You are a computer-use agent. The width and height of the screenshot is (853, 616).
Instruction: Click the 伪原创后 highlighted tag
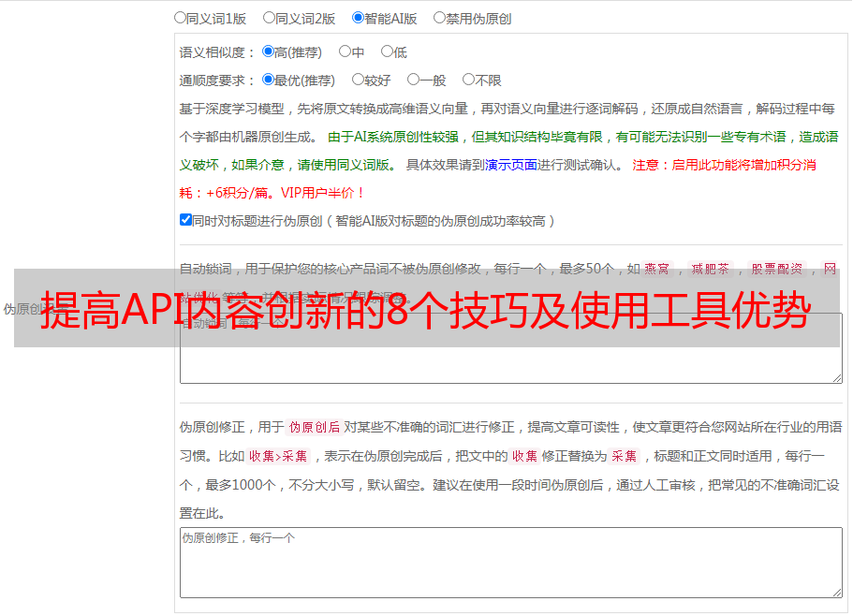[x=315, y=428]
